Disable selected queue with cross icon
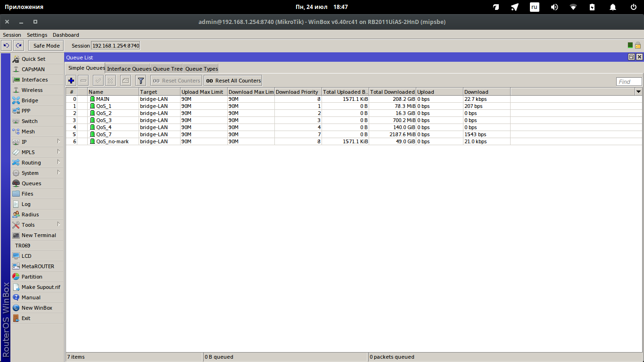This screenshot has width=644, height=362. [x=110, y=81]
